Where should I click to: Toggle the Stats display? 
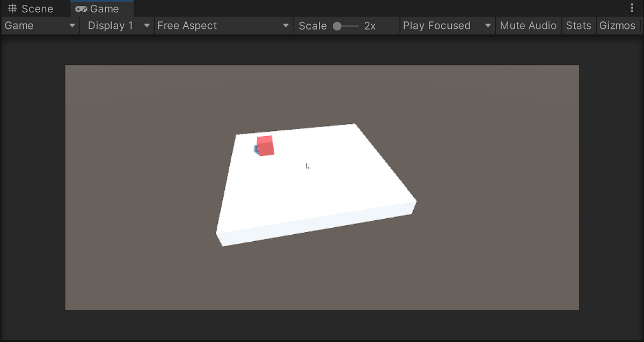click(579, 25)
